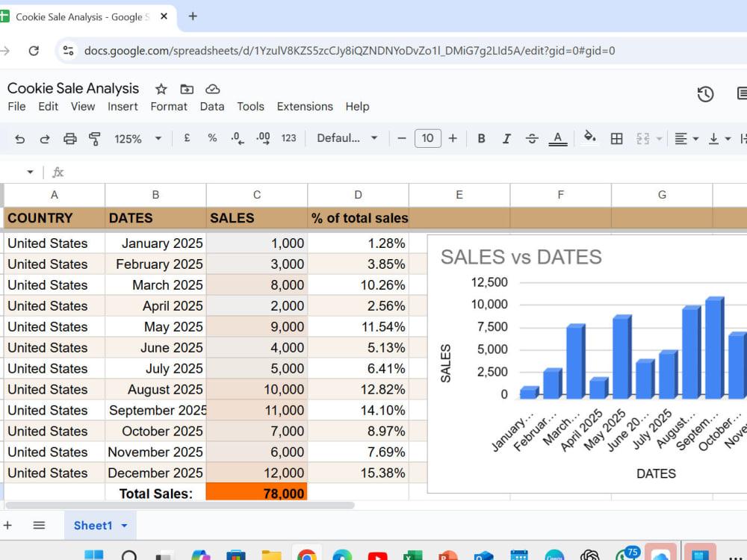Viewport: 747px width, 560px height.
Task: Open Chrome from the taskbar
Action: click(x=306, y=555)
